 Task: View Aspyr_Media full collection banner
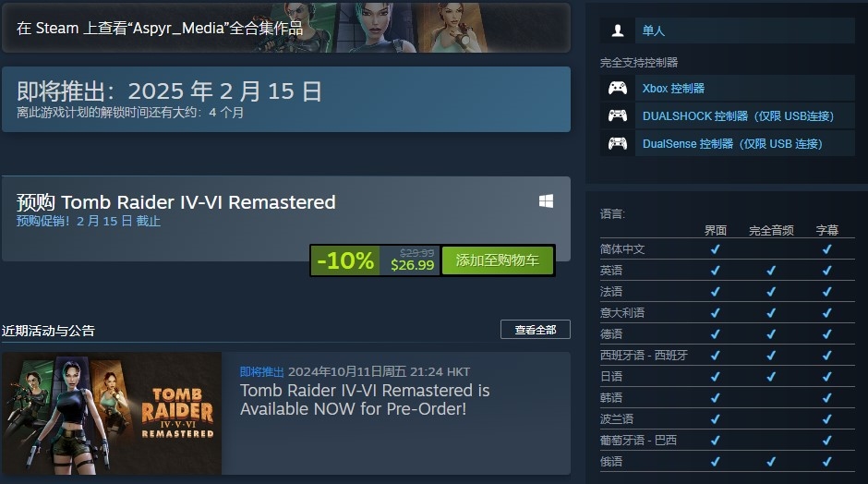point(286,28)
